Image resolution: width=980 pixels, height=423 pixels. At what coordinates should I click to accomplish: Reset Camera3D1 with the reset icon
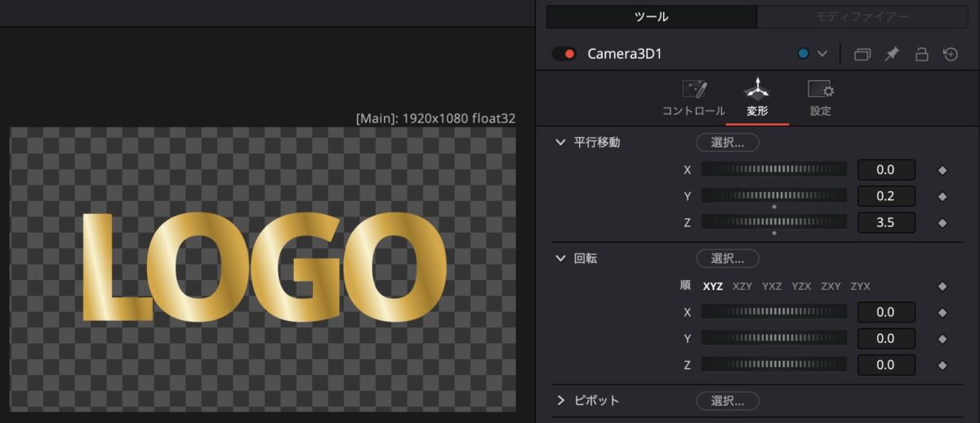click(x=950, y=54)
